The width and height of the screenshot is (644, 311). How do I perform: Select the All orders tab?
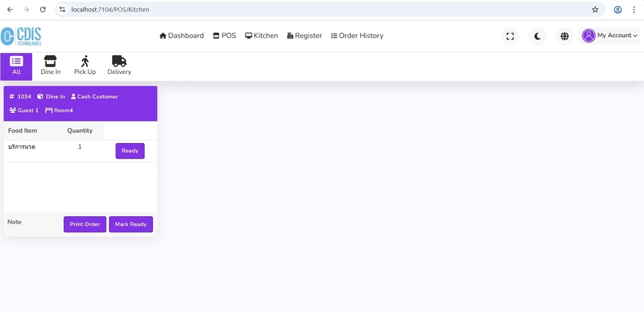[16, 66]
